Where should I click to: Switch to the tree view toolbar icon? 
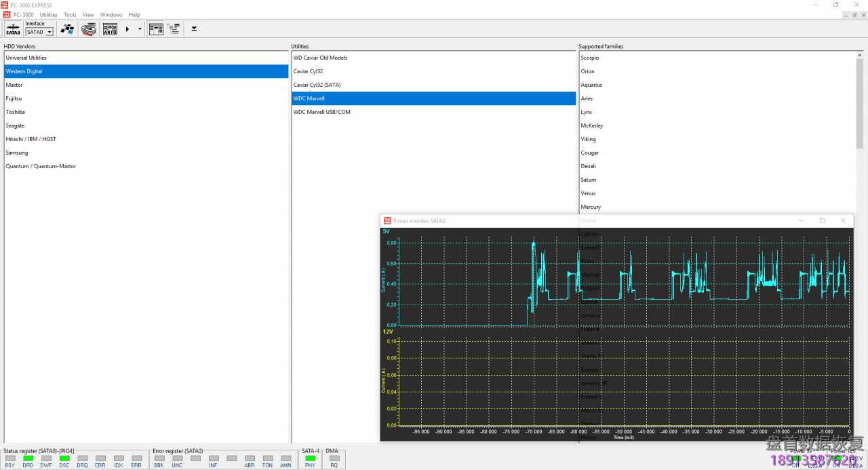point(173,28)
